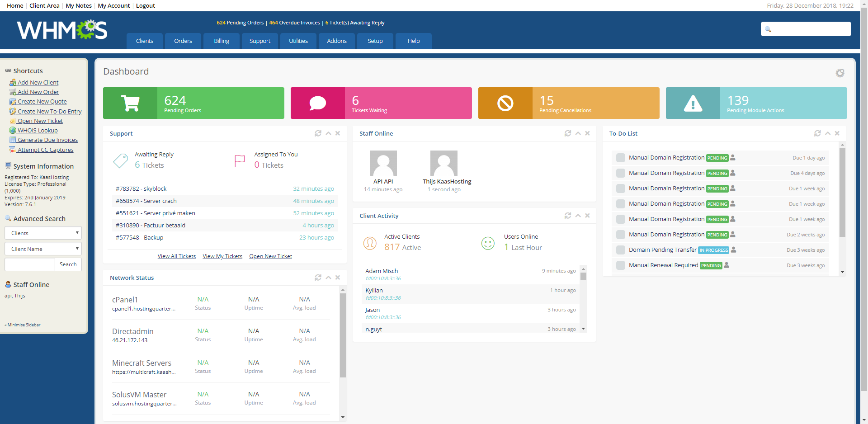Viewport: 868px width, 424px height.
Task: Expand the Client Name field dropdown
Action: coord(43,249)
